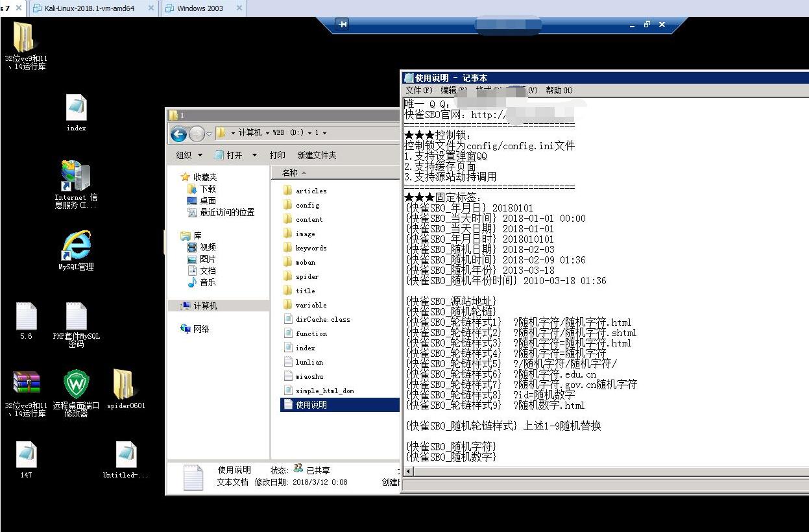Select the 5.6 file on the desktop
The width and height of the screenshot is (809, 532).
[26, 320]
